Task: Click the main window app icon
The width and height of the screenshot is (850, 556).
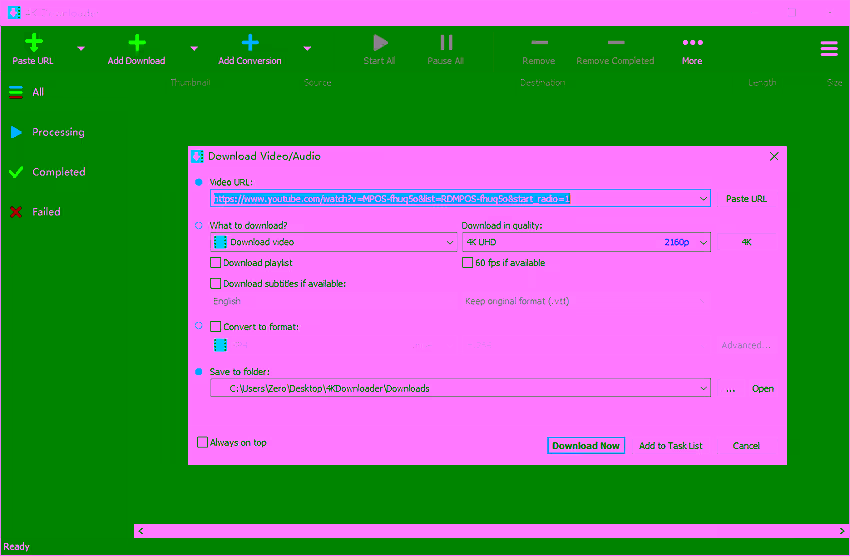Action: tap(14, 12)
